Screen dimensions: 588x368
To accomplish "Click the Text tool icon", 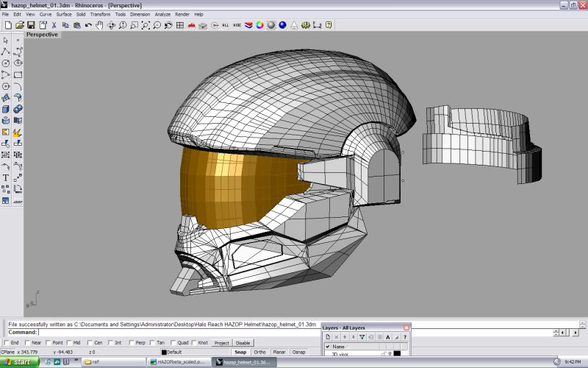I will point(6,177).
